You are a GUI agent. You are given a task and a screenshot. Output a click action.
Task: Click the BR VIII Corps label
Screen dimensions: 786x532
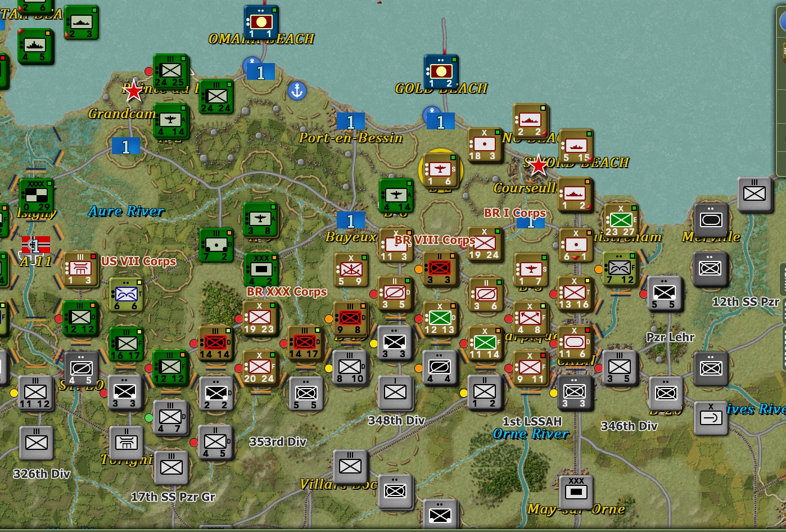click(435, 240)
